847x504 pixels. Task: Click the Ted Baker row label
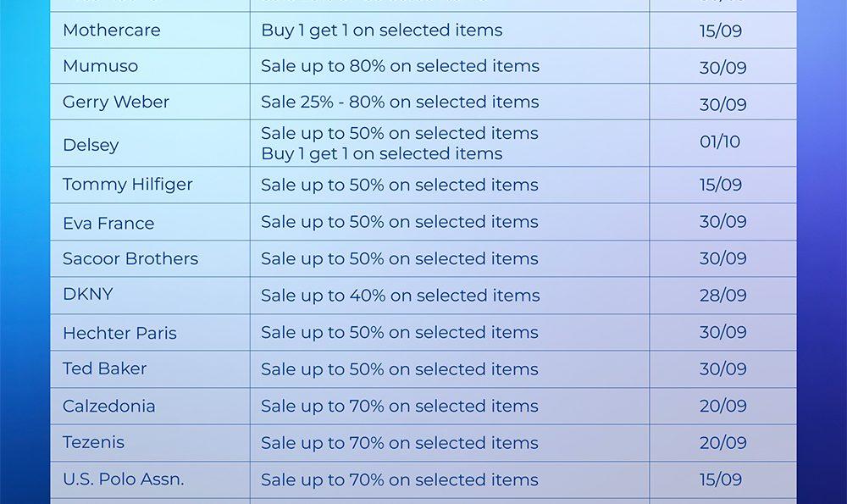coord(104,369)
